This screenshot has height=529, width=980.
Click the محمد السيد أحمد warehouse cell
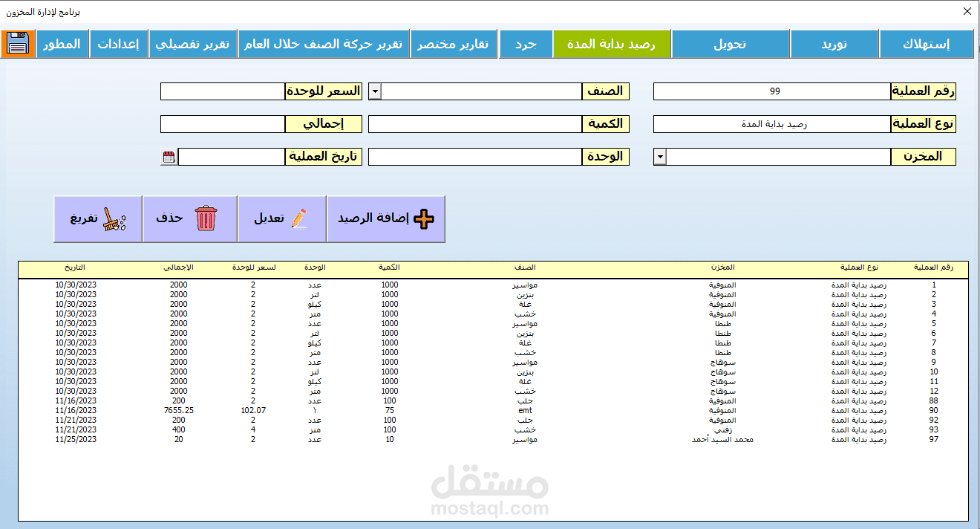pos(722,439)
